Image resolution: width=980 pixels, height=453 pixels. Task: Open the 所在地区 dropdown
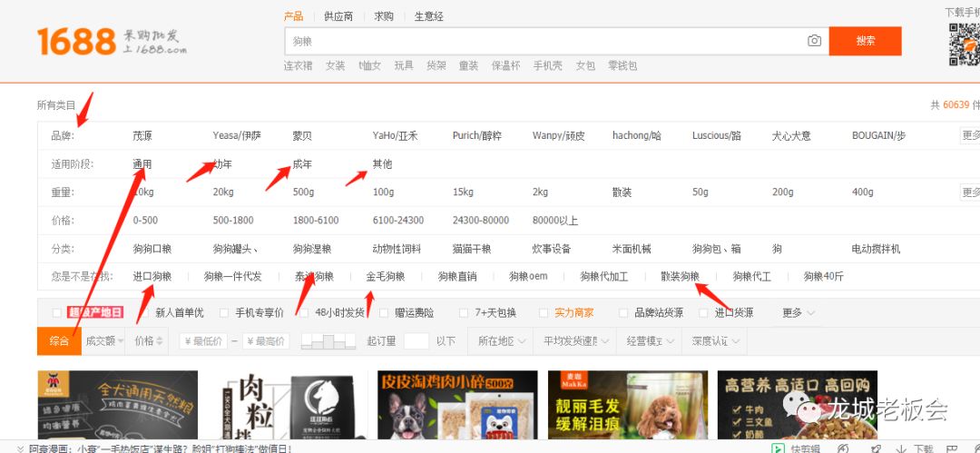click(x=501, y=341)
